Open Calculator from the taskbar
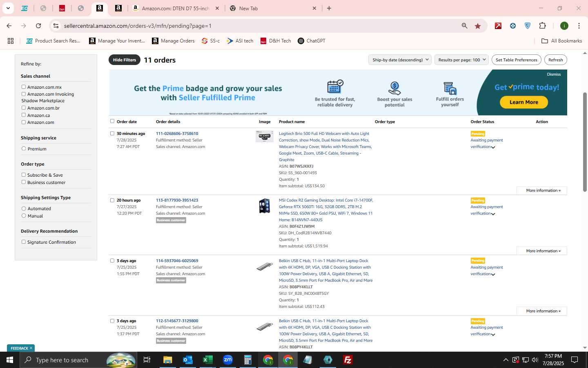This screenshot has width=588, height=368. [248, 360]
